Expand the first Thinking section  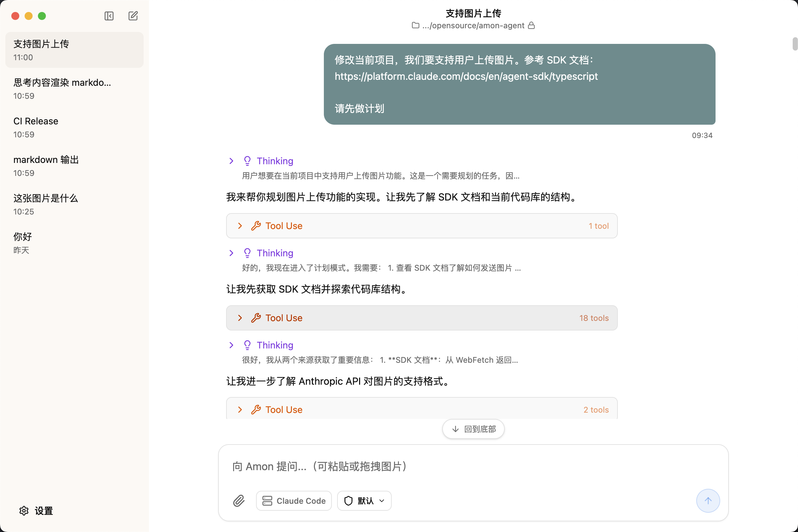[x=231, y=161]
